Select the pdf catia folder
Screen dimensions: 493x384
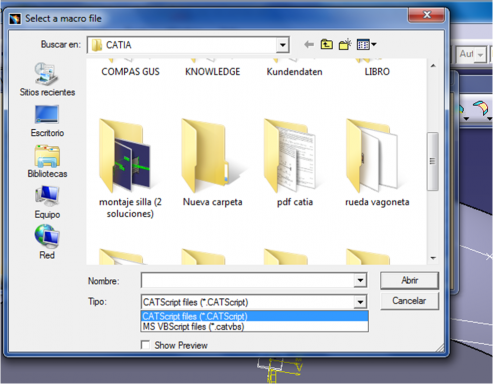tap(294, 163)
